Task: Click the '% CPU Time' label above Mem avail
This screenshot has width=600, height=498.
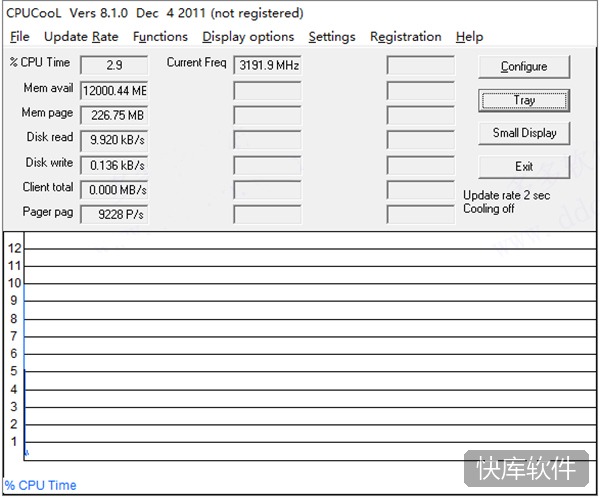Action: [40, 62]
